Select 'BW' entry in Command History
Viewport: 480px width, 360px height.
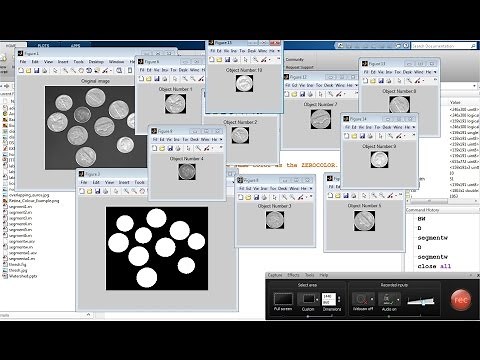[x=421, y=219]
